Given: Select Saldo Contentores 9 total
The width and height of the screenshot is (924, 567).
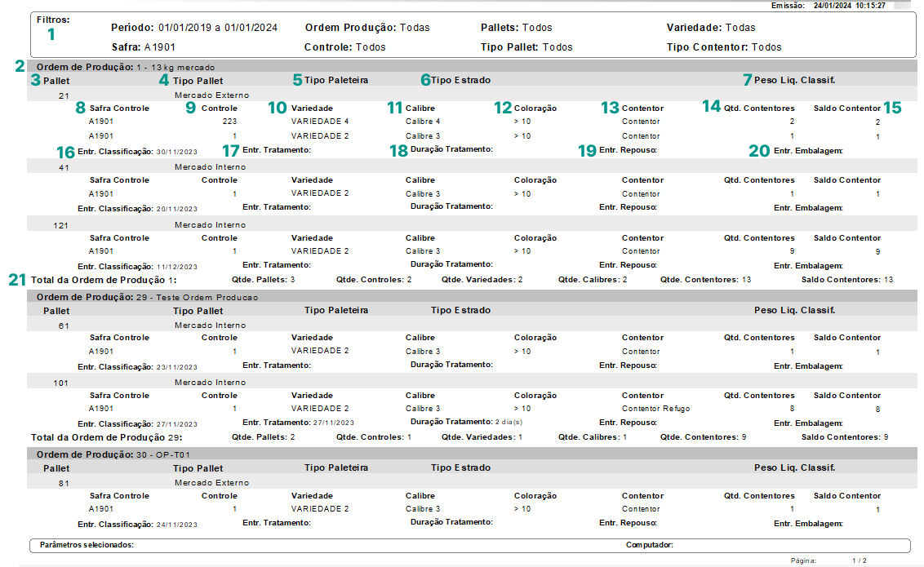Looking at the screenshot, I should click(845, 437).
